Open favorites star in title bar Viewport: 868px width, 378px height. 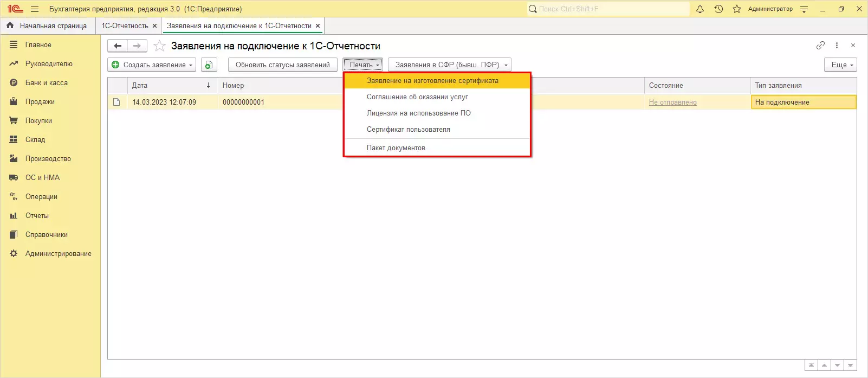tap(737, 9)
